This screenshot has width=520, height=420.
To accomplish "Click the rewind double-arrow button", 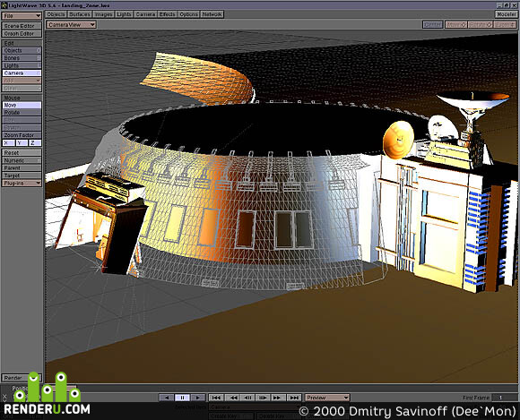I will pyautogui.click(x=233, y=398).
